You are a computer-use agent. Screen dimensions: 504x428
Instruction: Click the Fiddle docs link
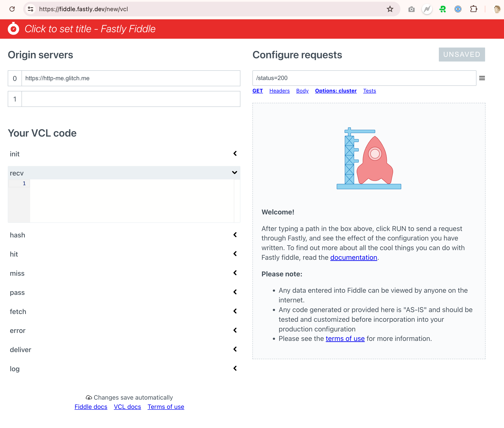click(x=91, y=407)
